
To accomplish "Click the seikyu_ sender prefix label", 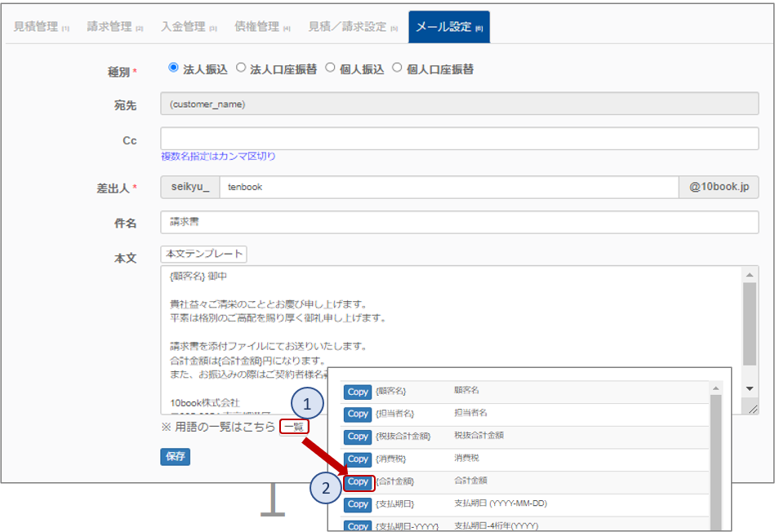I will tap(190, 187).
